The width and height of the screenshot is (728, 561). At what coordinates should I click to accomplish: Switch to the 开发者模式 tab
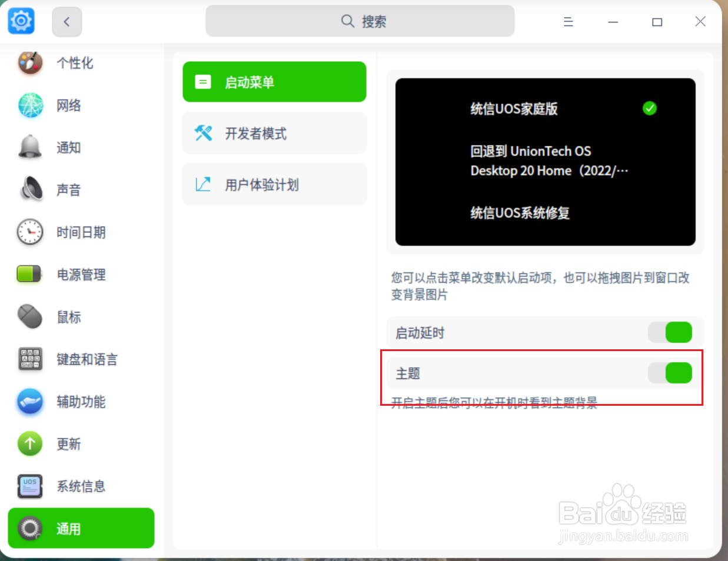(274, 133)
